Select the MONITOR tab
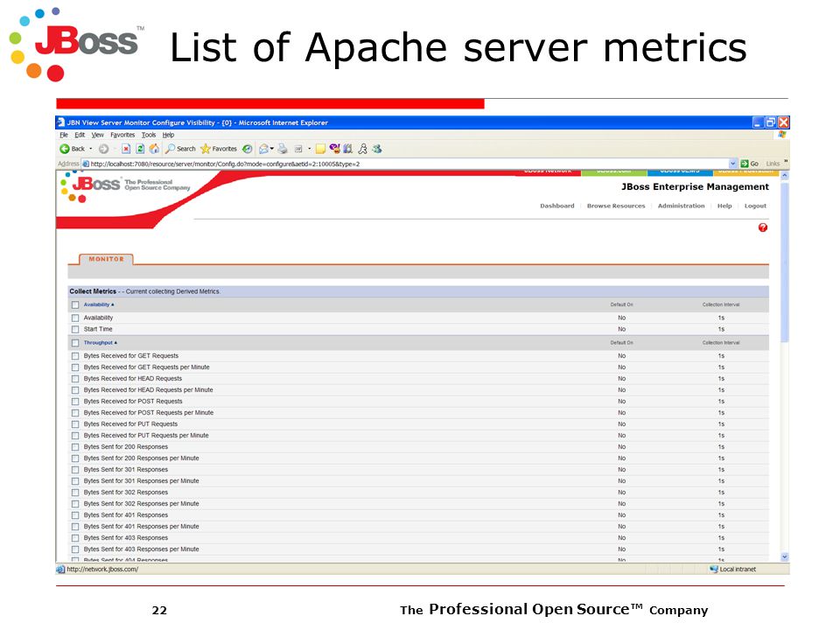Image resolution: width=840 pixels, height=630 pixels. (x=106, y=259)
